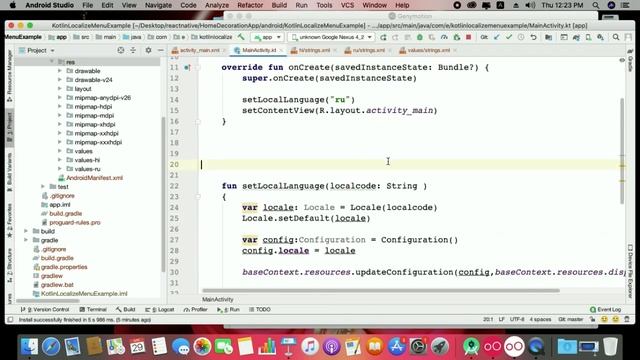Click the Git commit checkmark icon
Image resolution: width=640 pixels, height=360 pixels.
[509, 37]
